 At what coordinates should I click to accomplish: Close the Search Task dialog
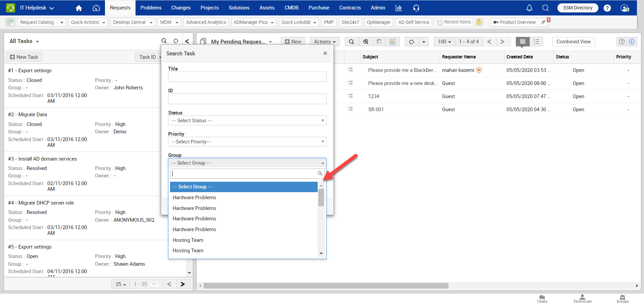click(x=325, y=53)
